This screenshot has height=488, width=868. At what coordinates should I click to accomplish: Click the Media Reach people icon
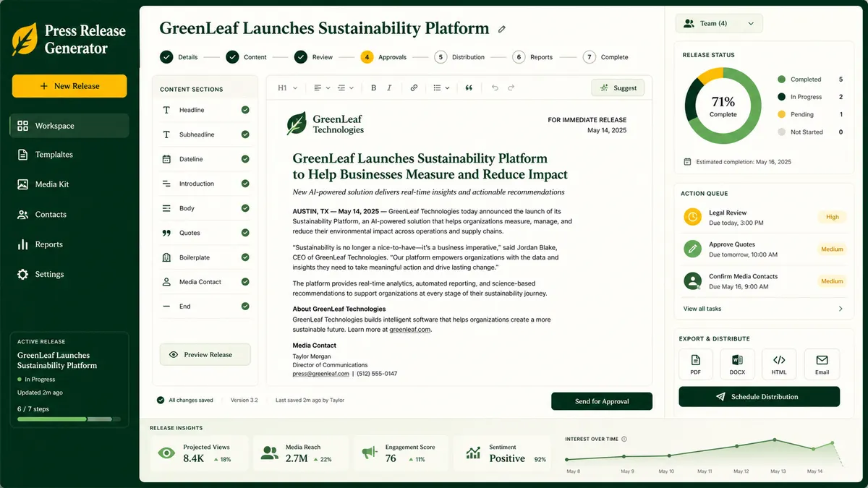pyautogui.click(x=270, y=453)
